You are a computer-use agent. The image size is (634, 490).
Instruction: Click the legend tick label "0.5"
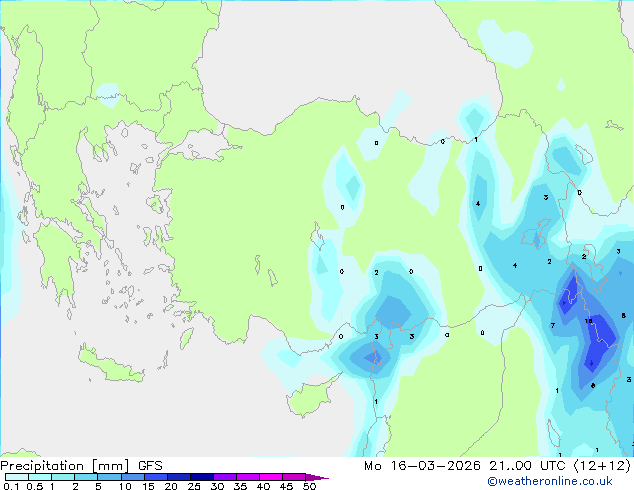click(x=35, y=486)
